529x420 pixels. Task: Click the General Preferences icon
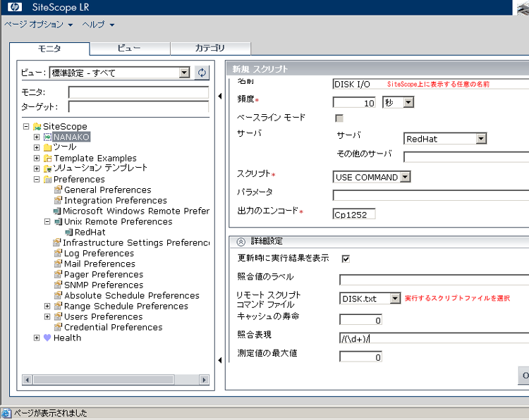click(x=58, y=190)
